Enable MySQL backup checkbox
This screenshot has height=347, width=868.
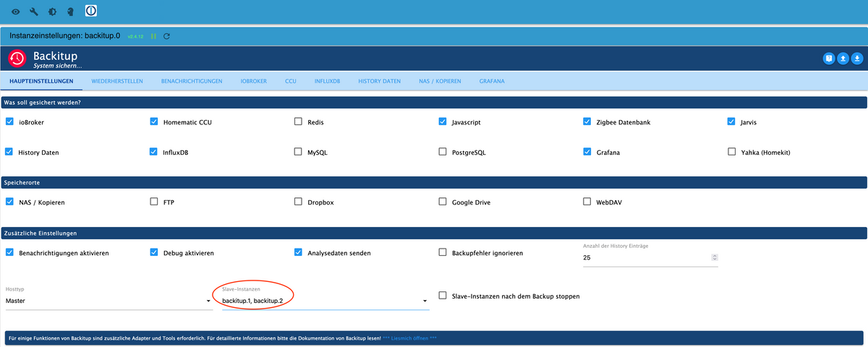[x=298, y=152]
